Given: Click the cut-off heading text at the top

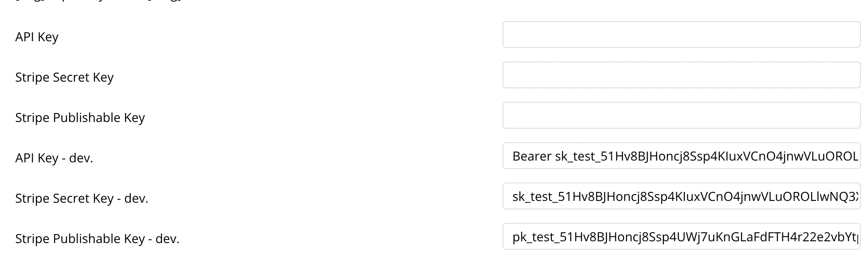Looking at the screenshot, I should click(99, 1).
